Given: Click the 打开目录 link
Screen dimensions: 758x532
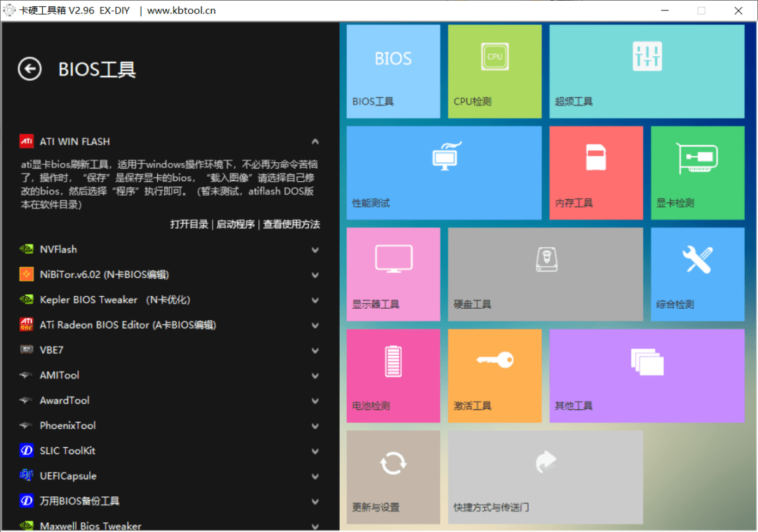Looking at the screenshot, I should 189,224.
